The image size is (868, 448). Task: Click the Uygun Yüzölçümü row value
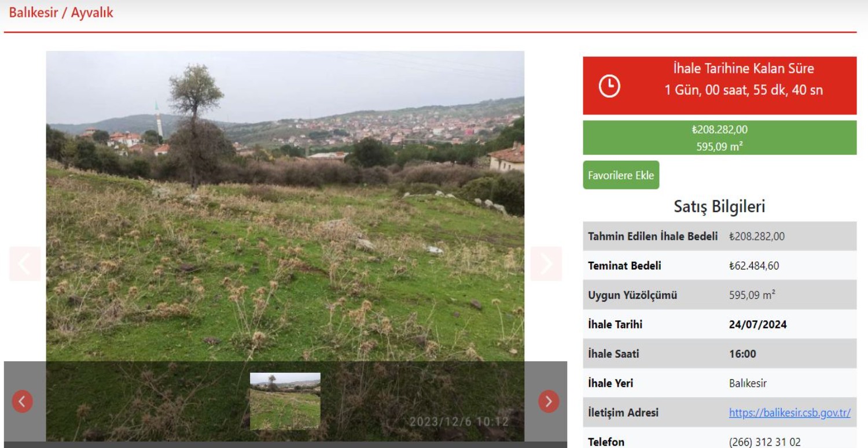(x=752, y=295)
